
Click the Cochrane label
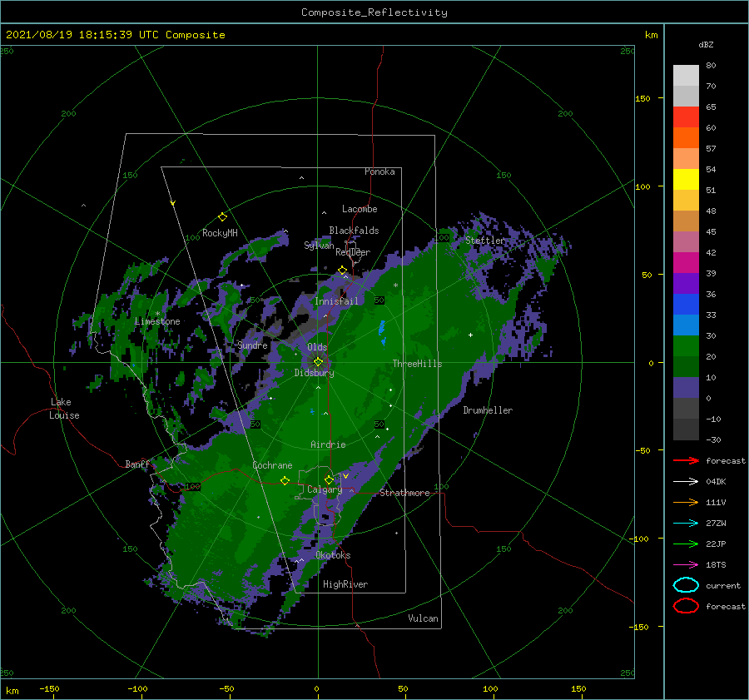(x=272, y=465)
